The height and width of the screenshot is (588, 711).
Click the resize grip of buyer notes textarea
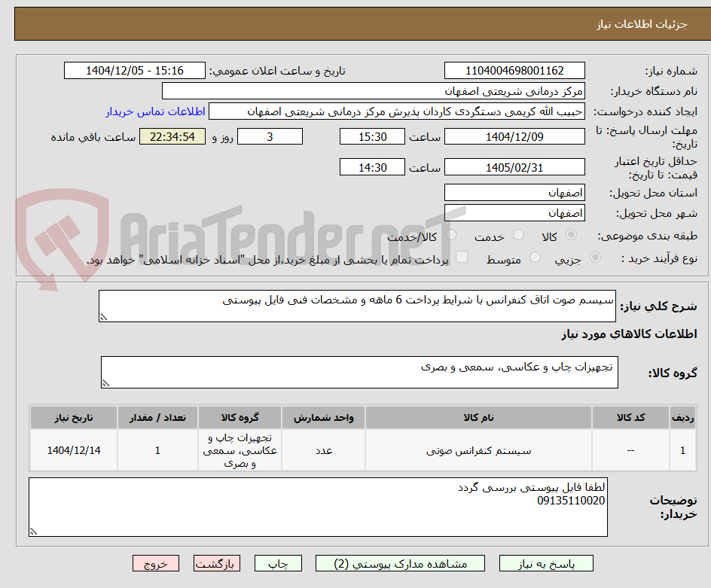[34, 532]
